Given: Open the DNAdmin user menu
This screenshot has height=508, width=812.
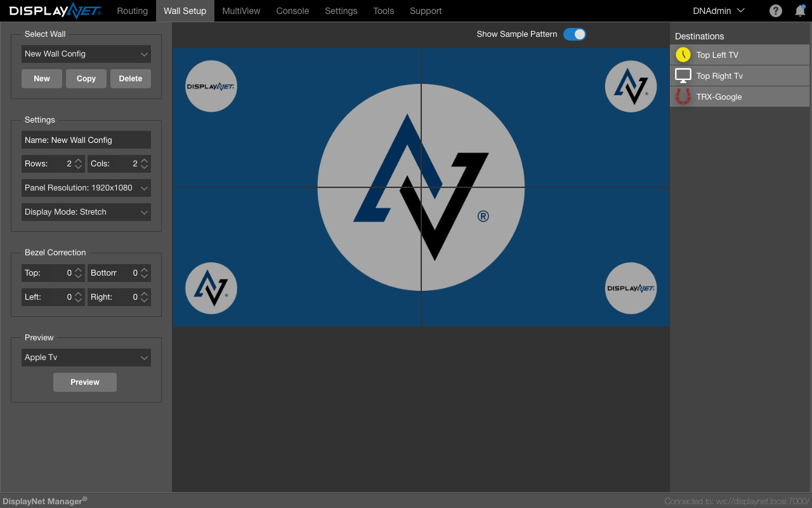Looking at the screenshot, I should (x=719, y=11).
